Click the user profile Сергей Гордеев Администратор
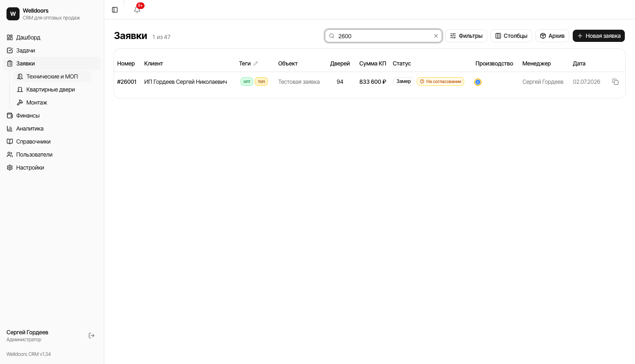This screenshot has height=364, width=635. pos(27,336)
